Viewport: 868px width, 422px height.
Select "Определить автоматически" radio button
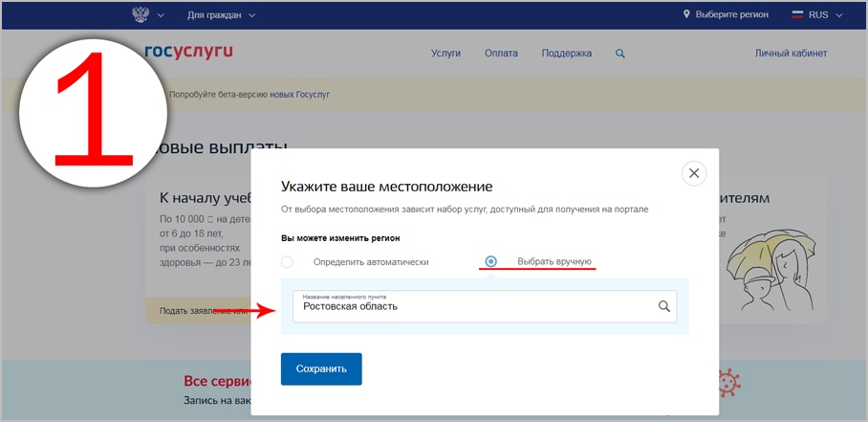point(287,262)
